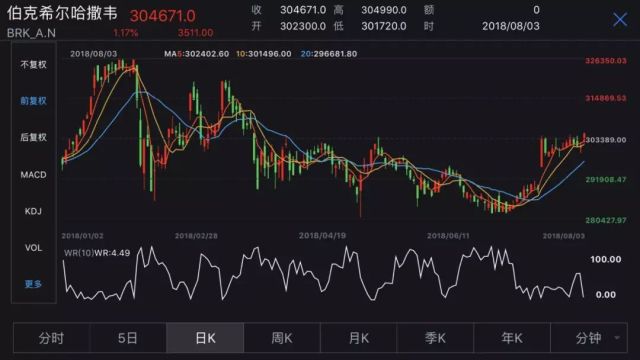Show the KDJ indicator

33,211
